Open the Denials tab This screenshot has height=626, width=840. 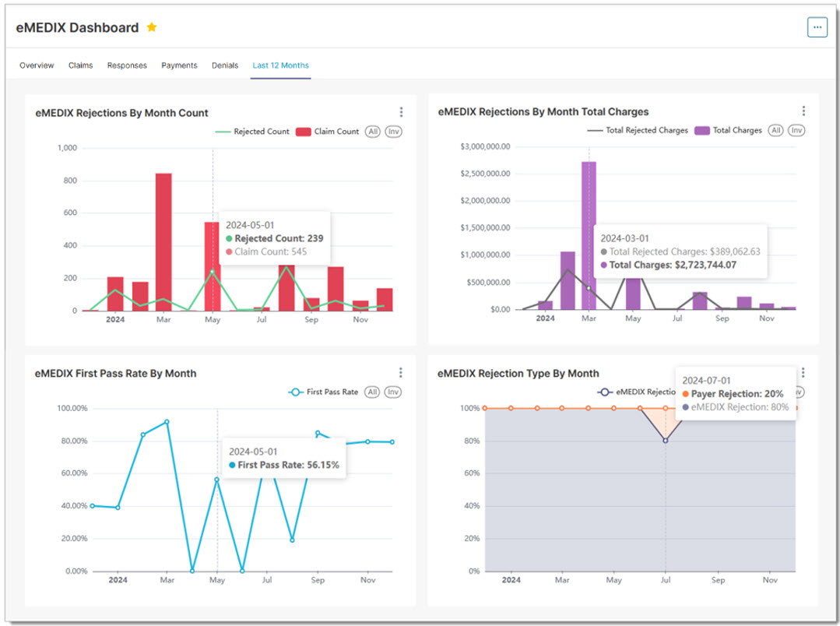pyautogui.click(x=225, y=65)
